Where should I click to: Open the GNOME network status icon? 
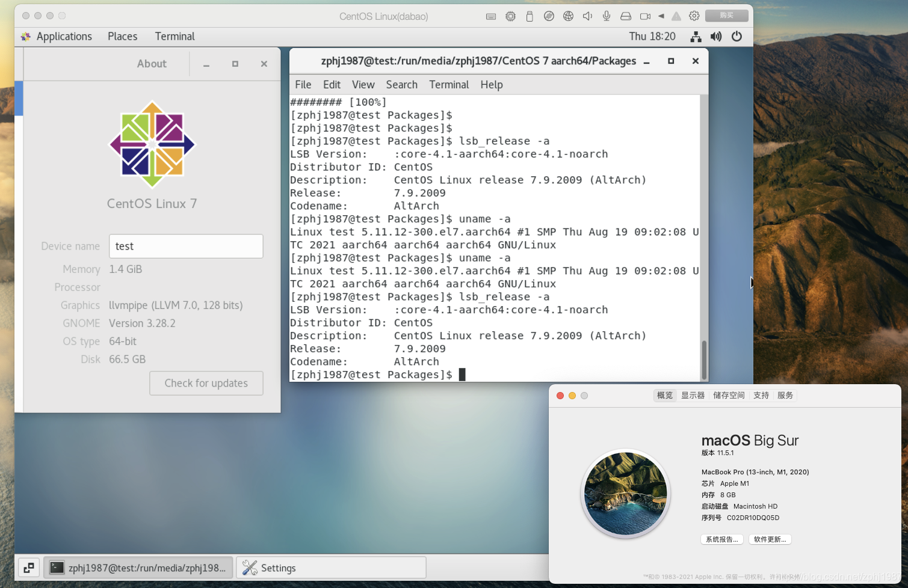point(696,37)
